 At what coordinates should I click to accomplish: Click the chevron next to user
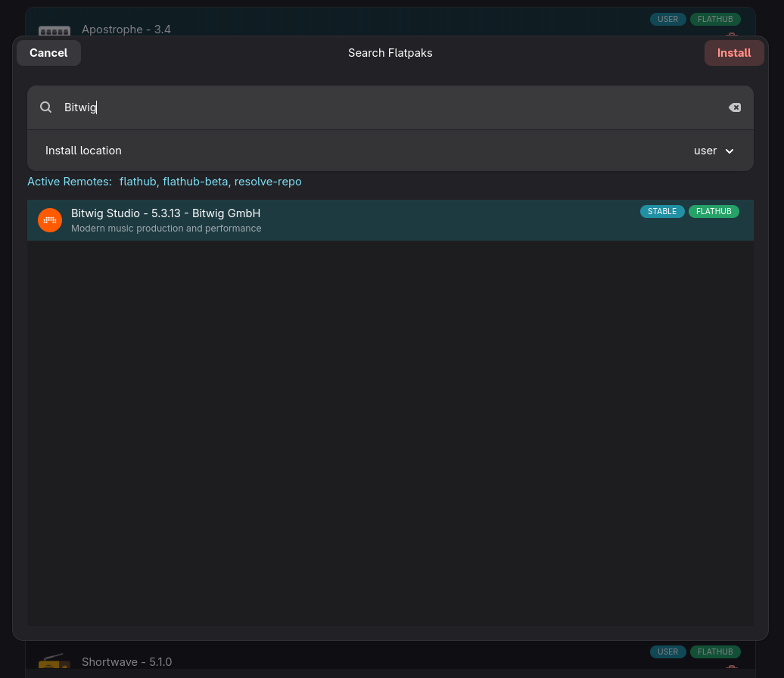click(x=729, y=151)
